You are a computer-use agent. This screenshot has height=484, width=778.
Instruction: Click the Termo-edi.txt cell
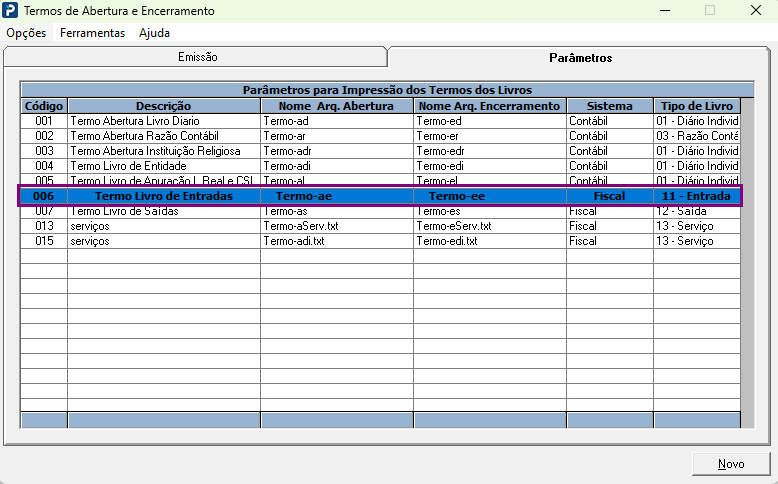coord(489,241)
